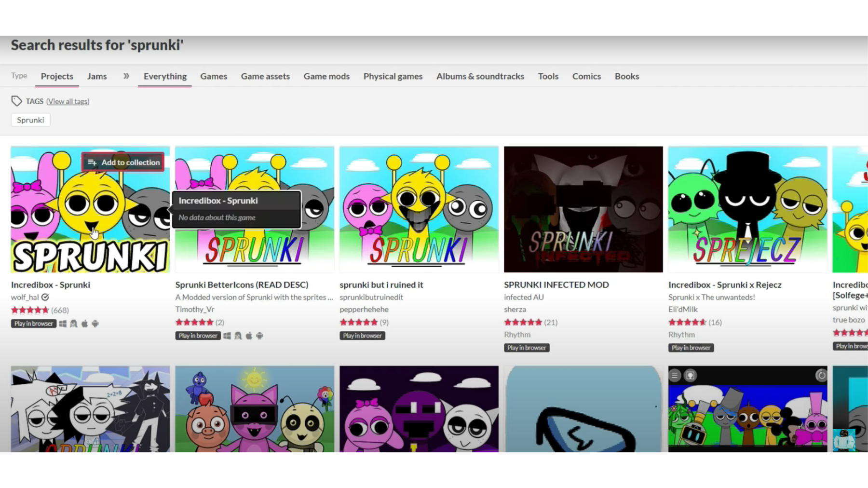Click Play in browser under Incredibox - Sprunki

click(x=34, y=324)
